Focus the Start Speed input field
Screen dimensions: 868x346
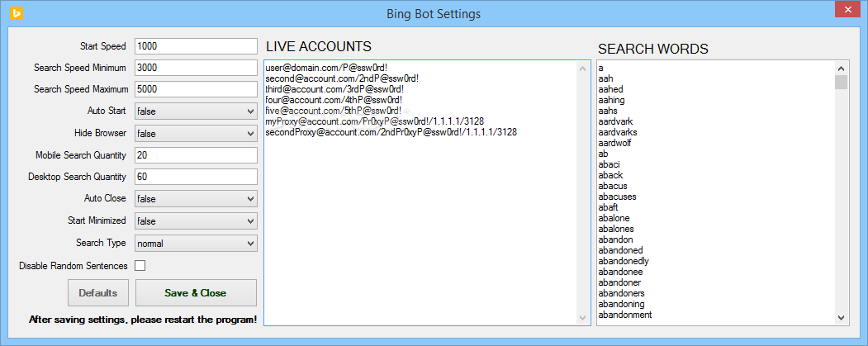[x=196, y=46]
